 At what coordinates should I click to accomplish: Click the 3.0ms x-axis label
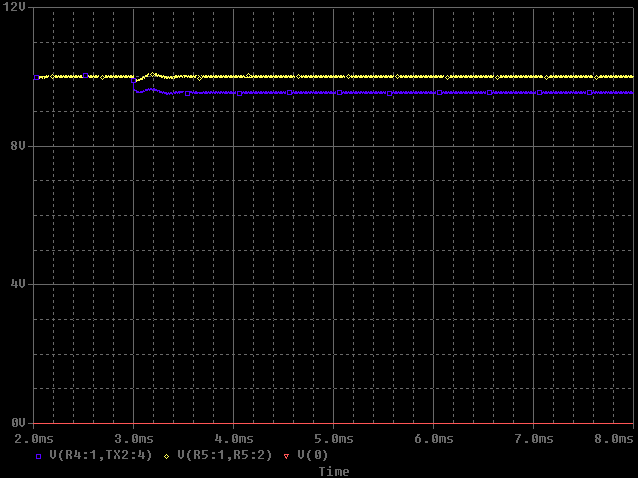pyautogui.click(x=134, y=439)
